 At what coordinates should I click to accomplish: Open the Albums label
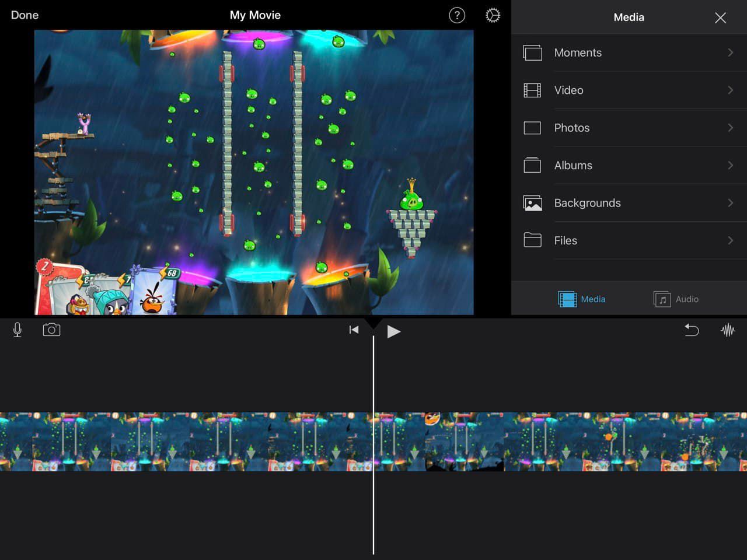[573, 165]
